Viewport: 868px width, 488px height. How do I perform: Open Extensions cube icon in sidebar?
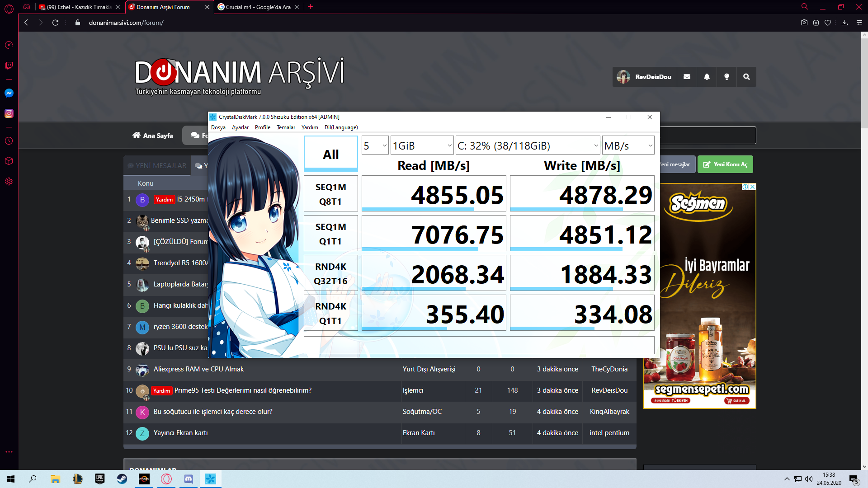9,161
